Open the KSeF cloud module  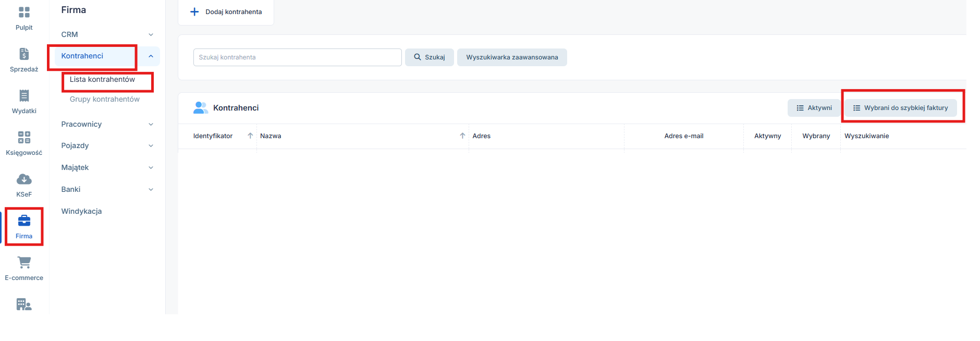tap(24, 180)
